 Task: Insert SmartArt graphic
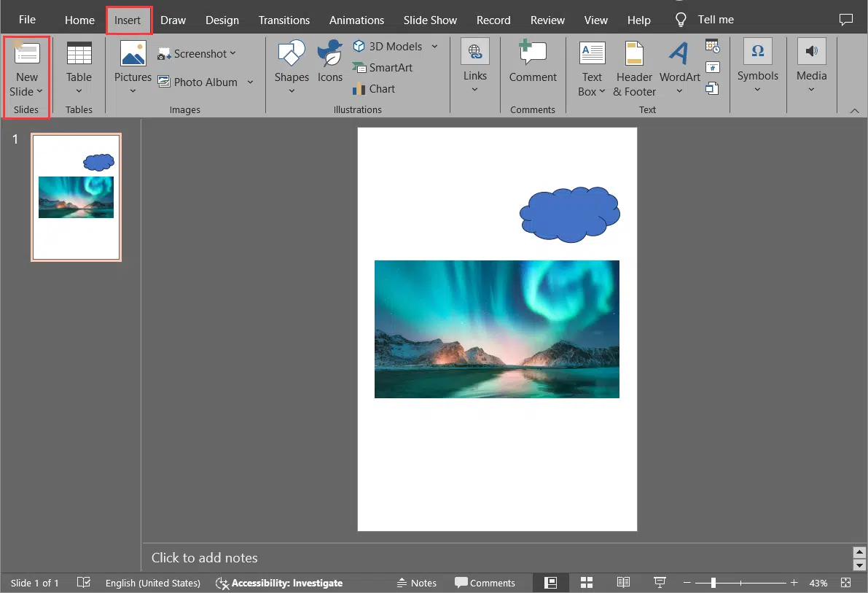tap(383, 67)
